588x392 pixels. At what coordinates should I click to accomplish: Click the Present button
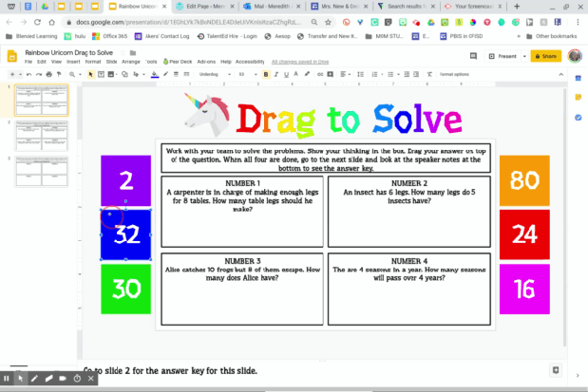(500, 56)
